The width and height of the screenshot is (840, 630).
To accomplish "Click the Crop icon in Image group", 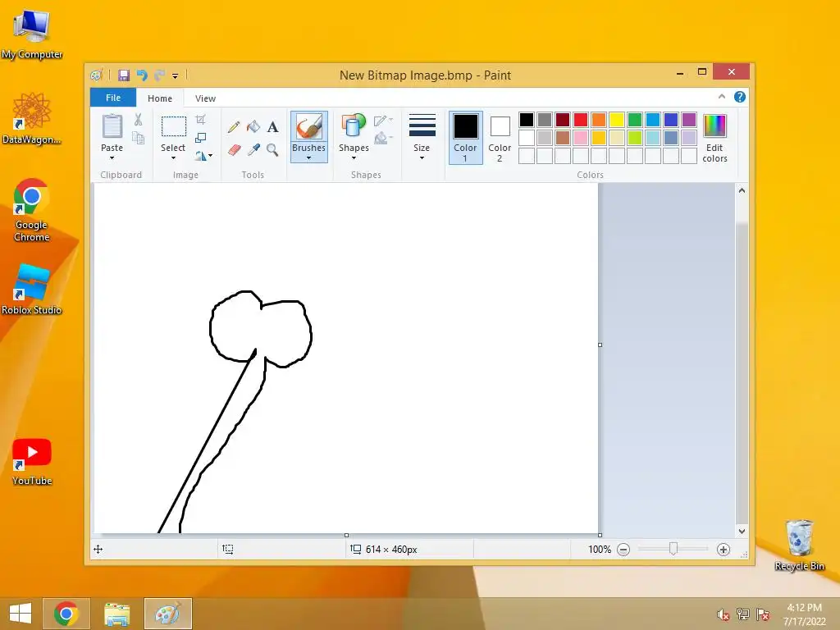I will (200, 120).
